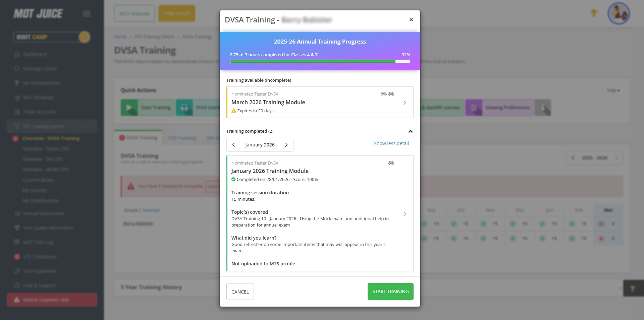
Task: Toggle Show less detail for completed training
Action: point(391,143)
